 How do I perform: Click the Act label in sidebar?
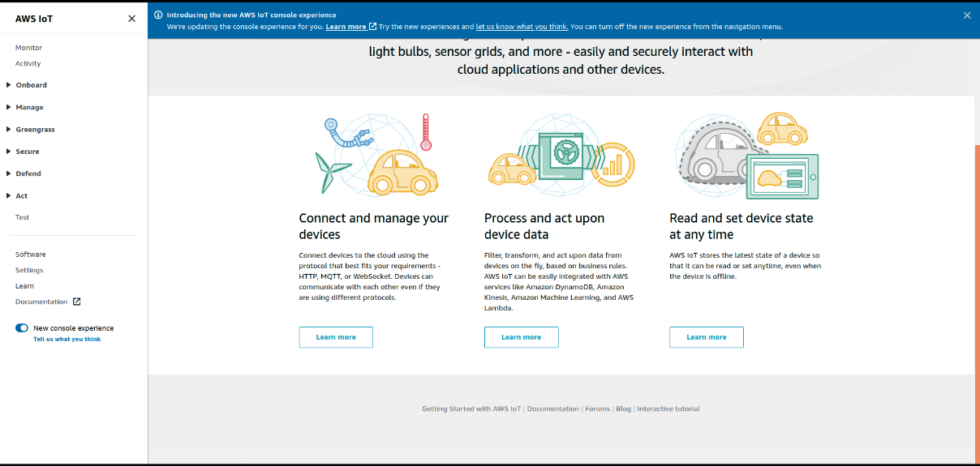(22, 195)
